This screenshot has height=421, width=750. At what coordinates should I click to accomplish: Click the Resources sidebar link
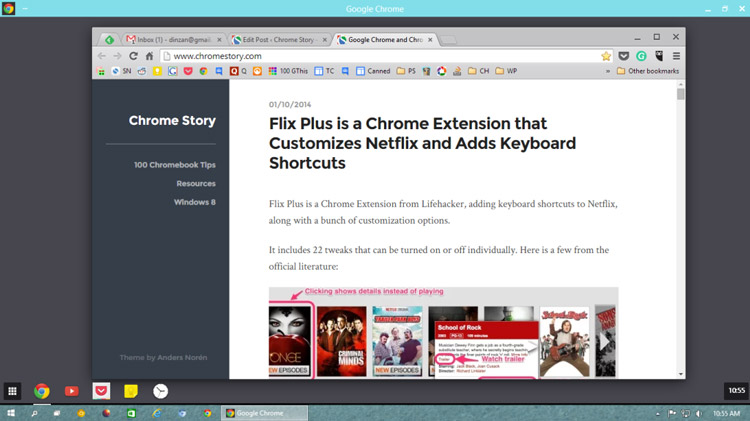pyautogui.click(x=196, y=183)
